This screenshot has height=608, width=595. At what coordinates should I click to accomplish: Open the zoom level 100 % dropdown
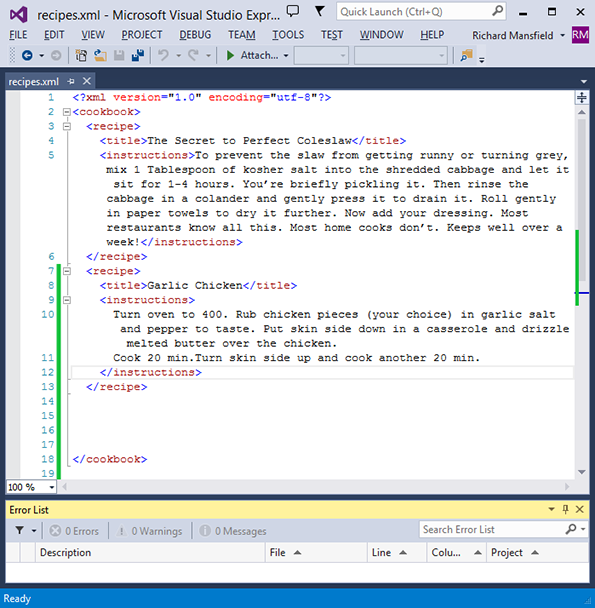tap(51, 487)
